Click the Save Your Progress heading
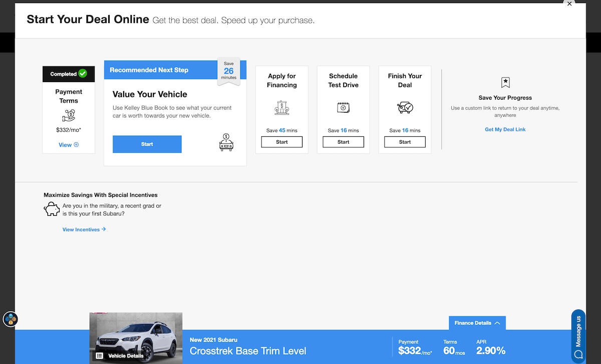 click(x=505, y=98)
